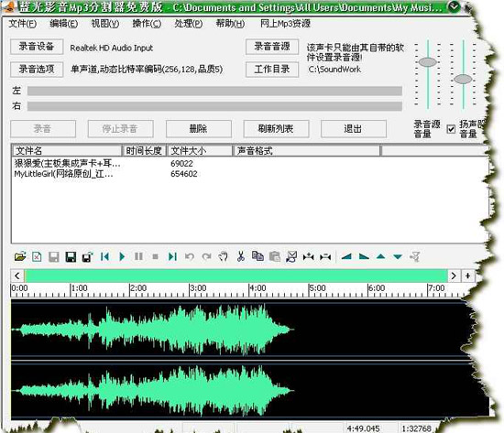Jump to end with skip-forward icon
The image size is (504, 433).
tap(172, 256)
